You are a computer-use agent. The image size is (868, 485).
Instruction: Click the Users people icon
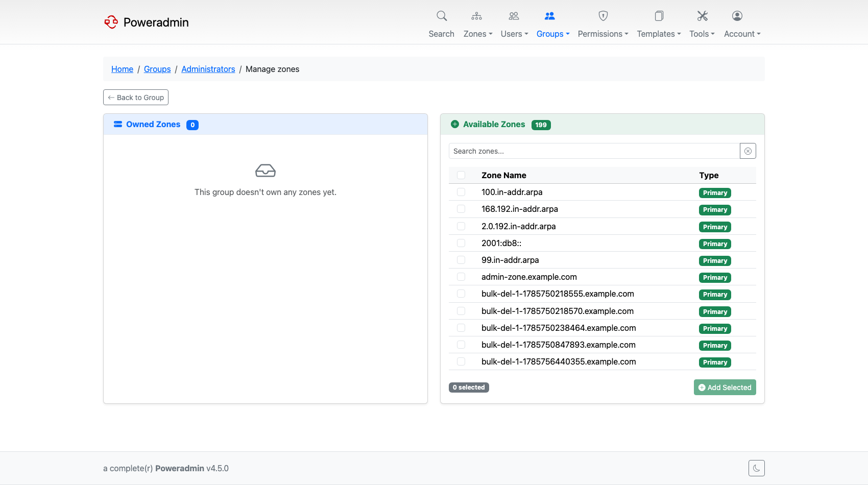[514, 16]
